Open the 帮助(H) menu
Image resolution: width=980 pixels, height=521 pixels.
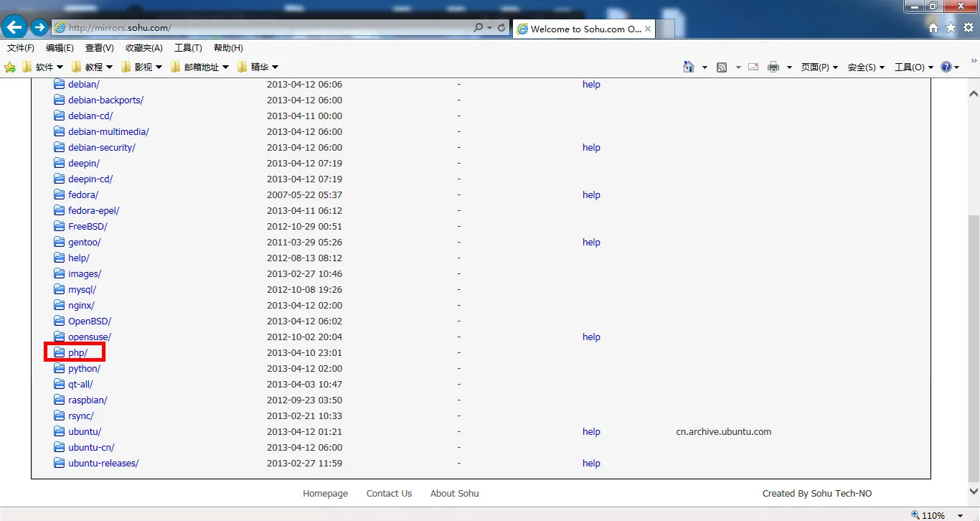(228, 48)
